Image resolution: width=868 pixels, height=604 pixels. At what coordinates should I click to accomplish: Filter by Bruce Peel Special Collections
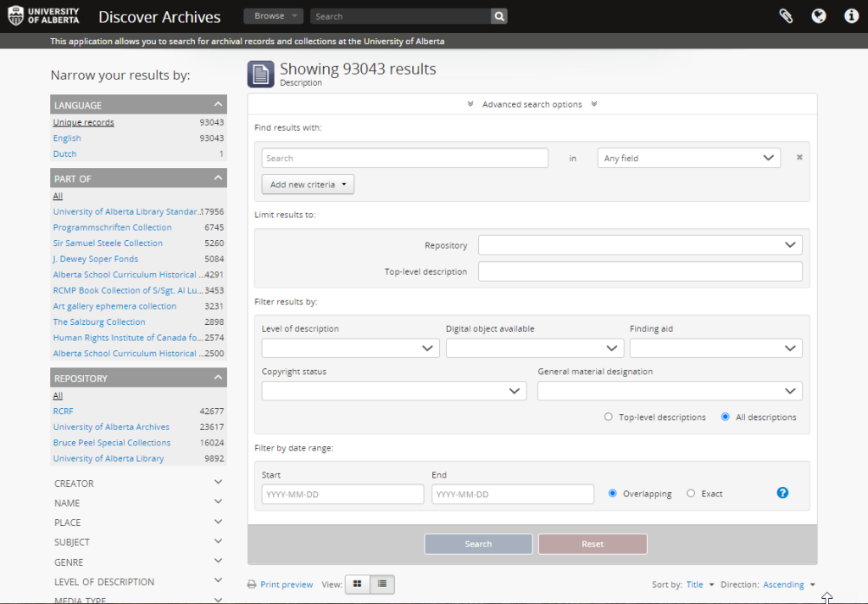point(112,443)
